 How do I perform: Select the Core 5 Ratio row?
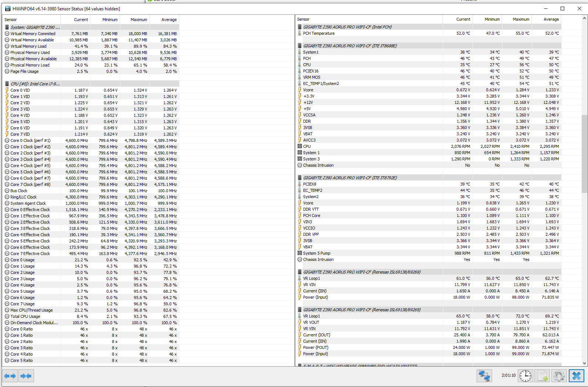(91, 360)
